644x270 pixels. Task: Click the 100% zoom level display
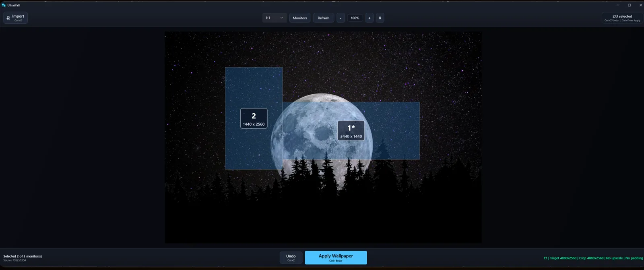click(x=355, y=18)
